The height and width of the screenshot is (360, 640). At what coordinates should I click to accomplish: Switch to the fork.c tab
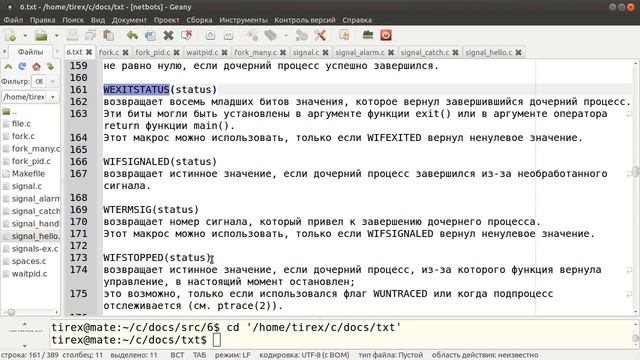click(x=109, y=52)
